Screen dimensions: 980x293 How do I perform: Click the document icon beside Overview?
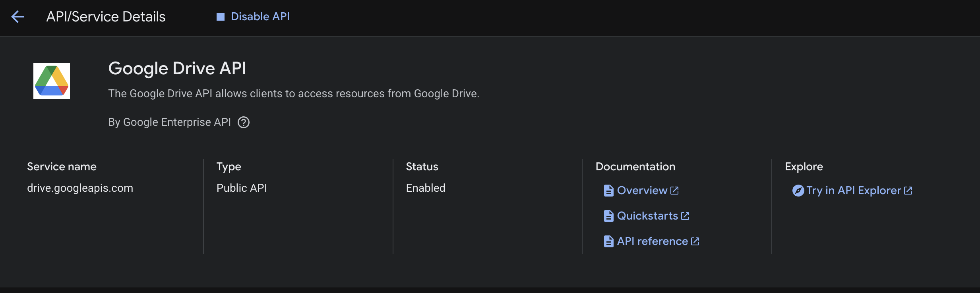(608, 191)
